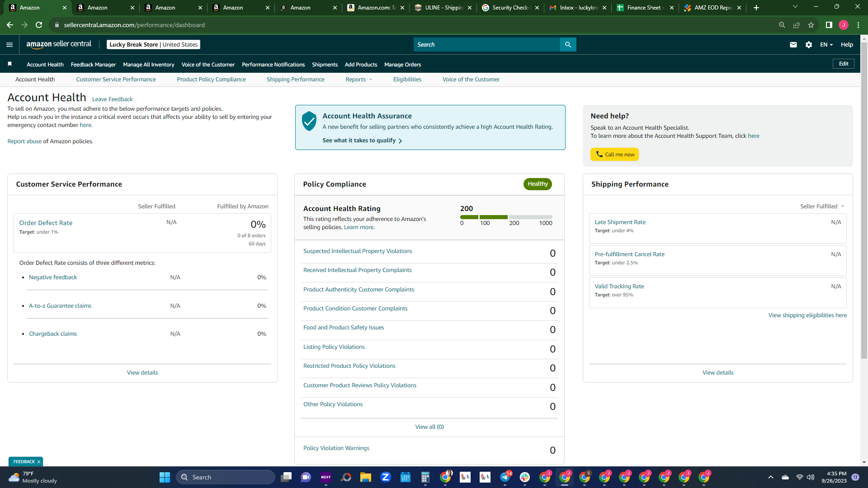Switch to the ULINE Shipping browser tab

[443, 8]
